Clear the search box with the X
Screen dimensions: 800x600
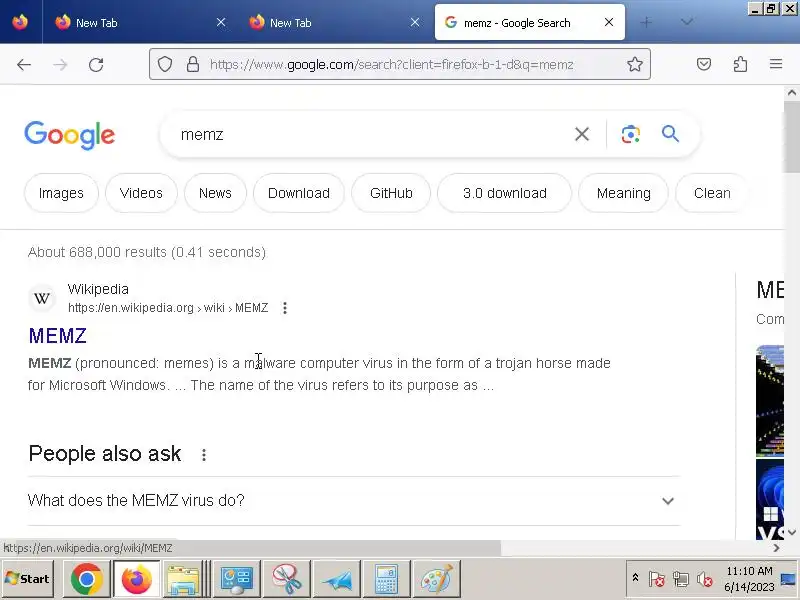point(582,134)
